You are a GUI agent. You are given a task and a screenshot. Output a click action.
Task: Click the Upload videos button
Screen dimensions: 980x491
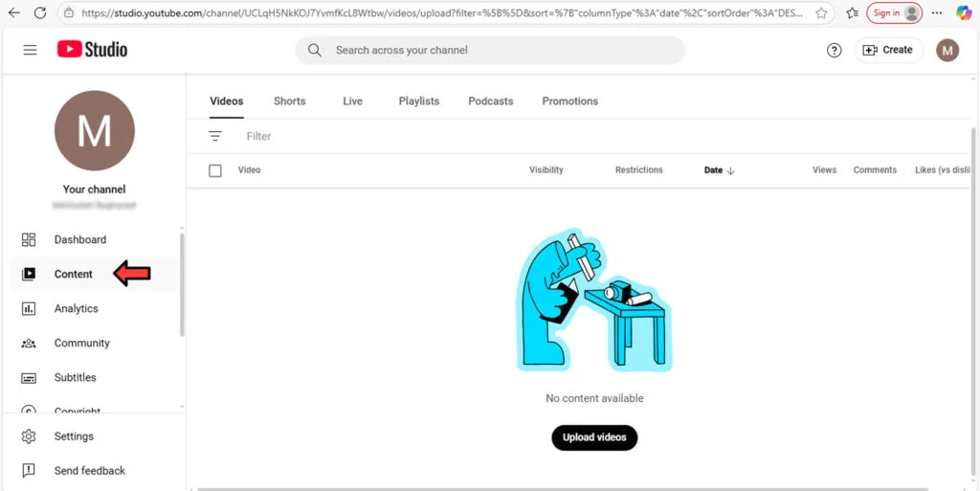point(594,437)
